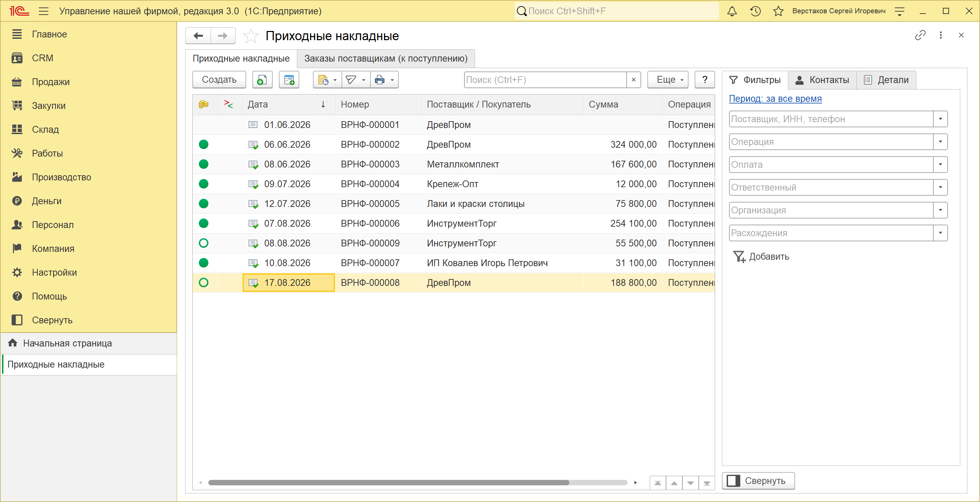
Task: Jump to the last row with list end arrow
Action: (x=707, y=483)
